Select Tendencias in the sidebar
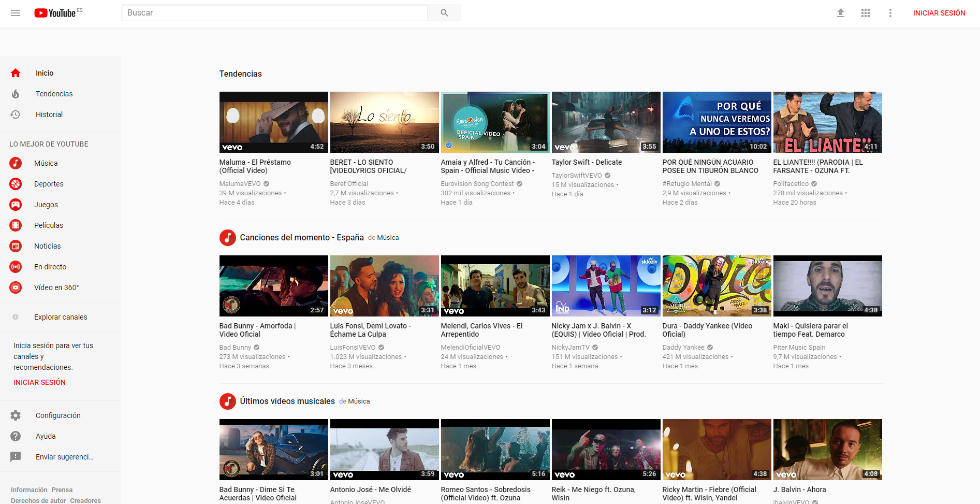The width and height of the screenshot is (980, 504). [54, 94]
